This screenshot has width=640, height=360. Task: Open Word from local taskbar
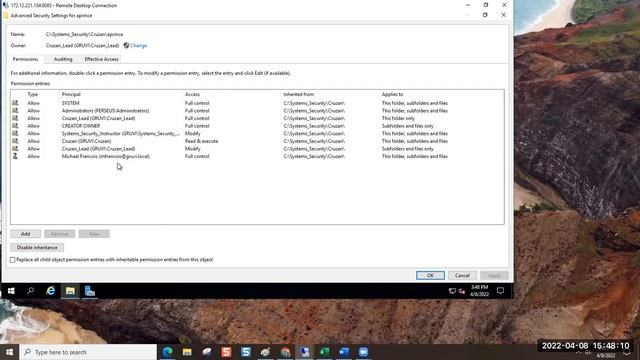[344, 352]
